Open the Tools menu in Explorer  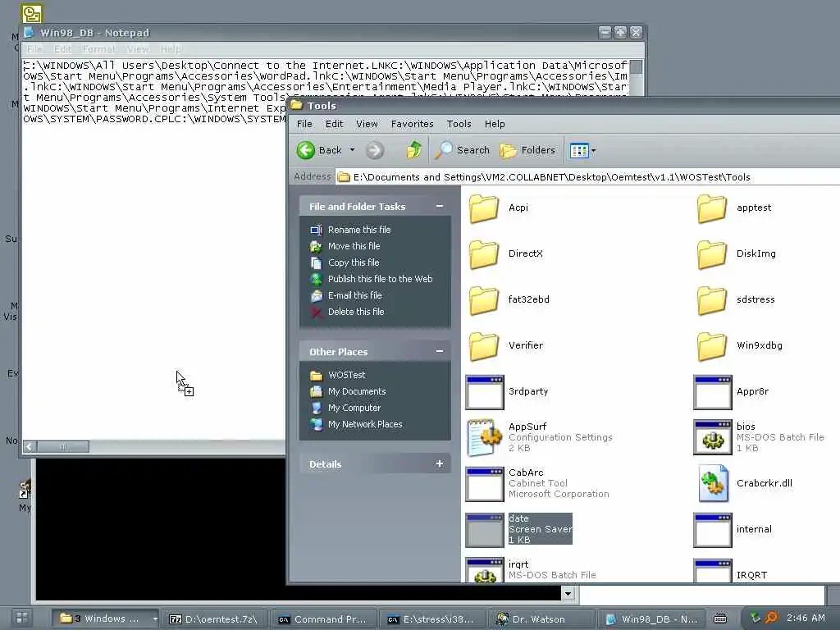point(459,124)
